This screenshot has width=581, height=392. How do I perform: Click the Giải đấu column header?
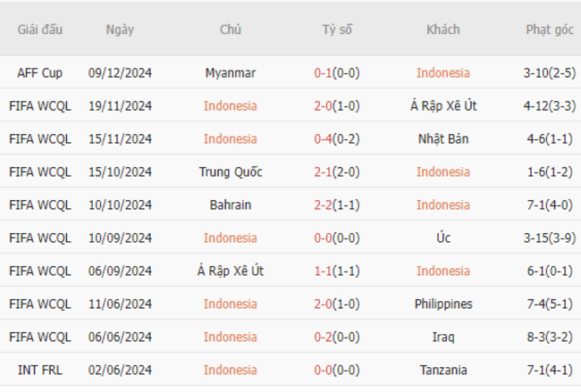[40, 29]
